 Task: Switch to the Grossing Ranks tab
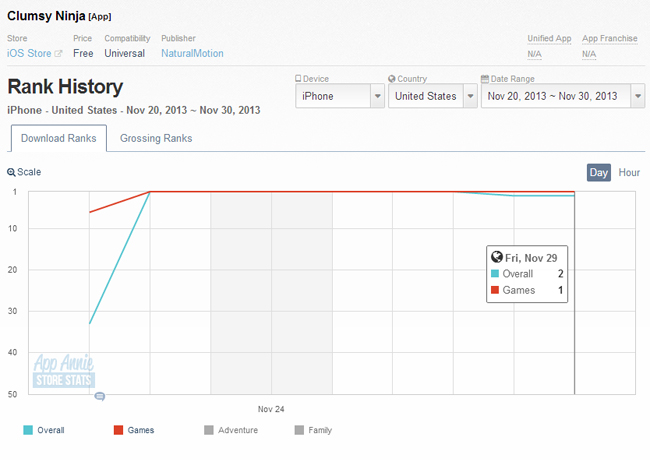(x=156, y=138)
